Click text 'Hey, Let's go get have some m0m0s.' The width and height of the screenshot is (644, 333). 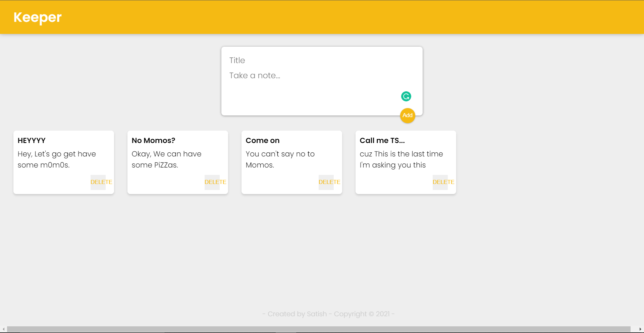pyautogui.click(x=57, y=159)
